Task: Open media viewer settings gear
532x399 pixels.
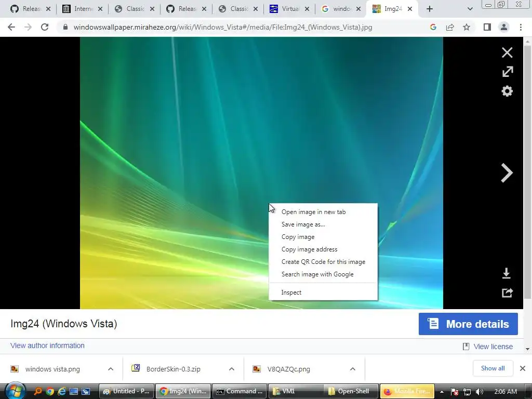Action: click(x=507, y=91)
